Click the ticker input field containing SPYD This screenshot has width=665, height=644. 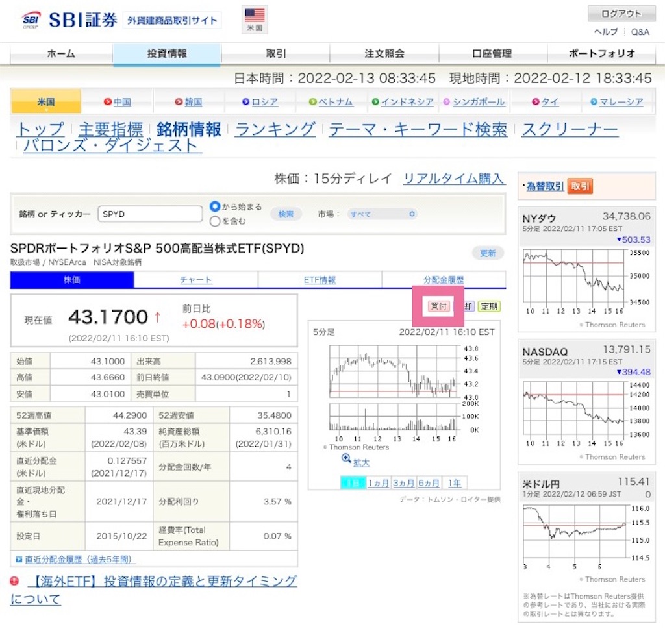click(x=150, y=214)
